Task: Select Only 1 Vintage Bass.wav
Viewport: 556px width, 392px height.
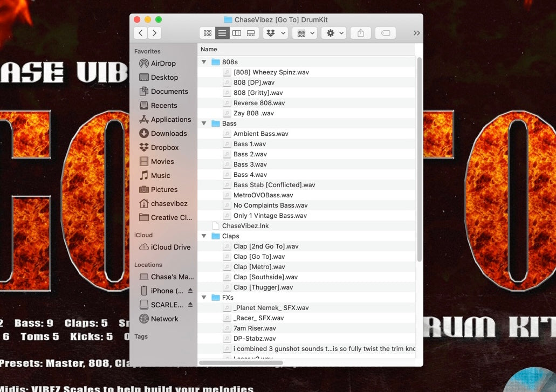Action: (x=306, y=216)
